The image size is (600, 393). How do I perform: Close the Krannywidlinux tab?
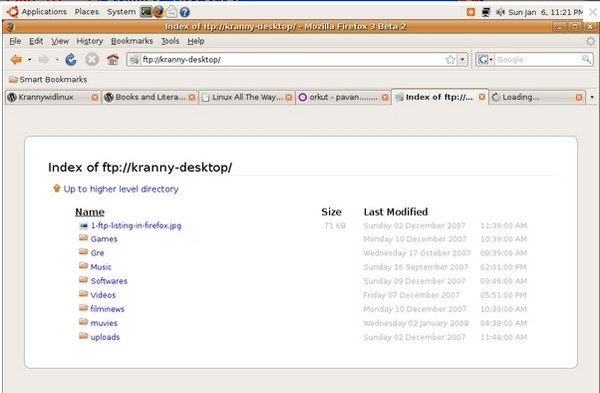(x=95, y=98)
